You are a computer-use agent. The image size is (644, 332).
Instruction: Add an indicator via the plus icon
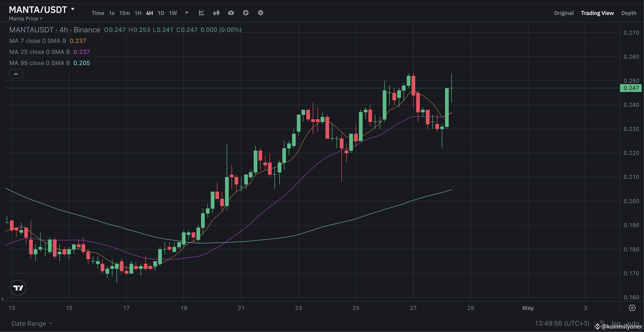pyautogui.click(x=246, y=13)
